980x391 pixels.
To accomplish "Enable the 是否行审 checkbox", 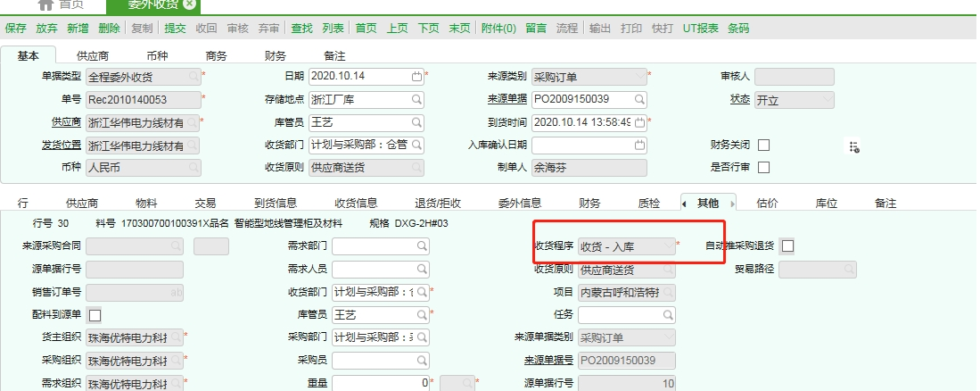I will point(763,167).
